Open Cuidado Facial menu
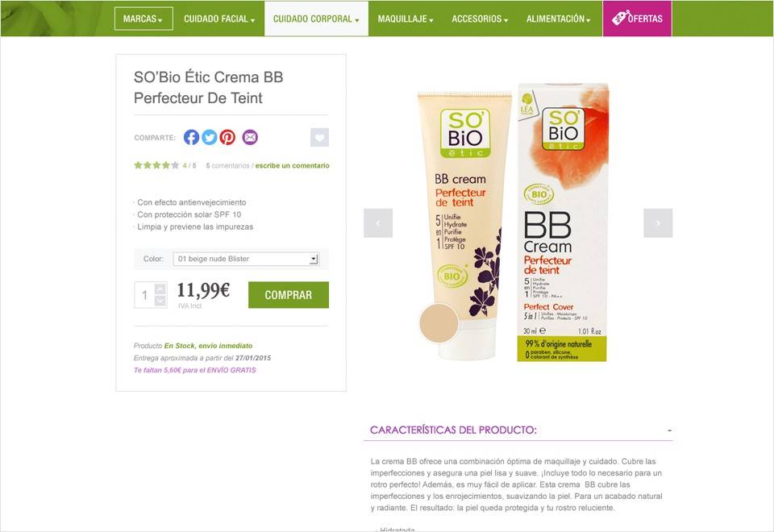Screen dimensions: 774x532 [219, 19]
